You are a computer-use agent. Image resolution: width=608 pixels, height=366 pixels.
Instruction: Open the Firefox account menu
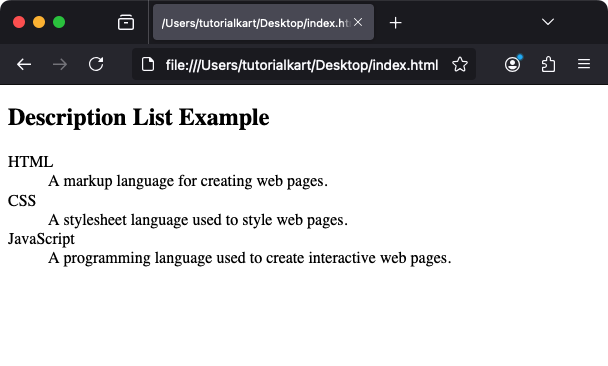pyautogui.click(x=513, y=64)
